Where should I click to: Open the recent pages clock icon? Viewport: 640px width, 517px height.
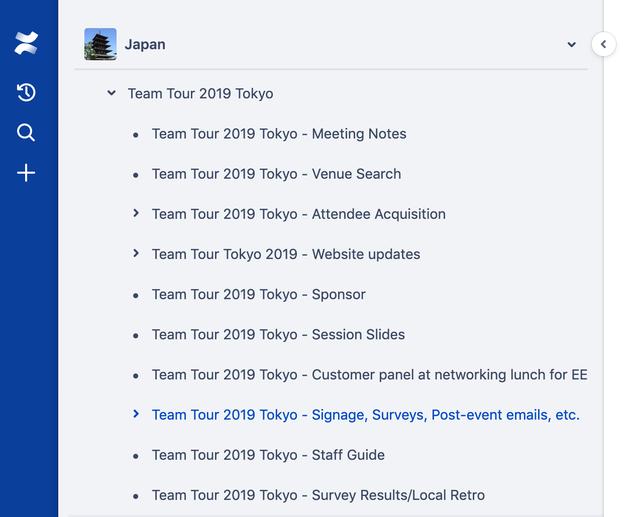pos(26,92)
